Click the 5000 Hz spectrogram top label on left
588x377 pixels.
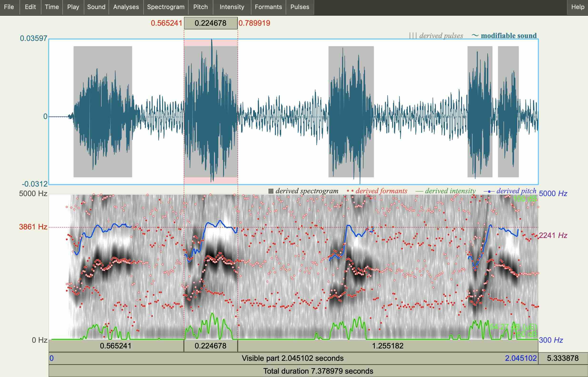pos(33,194)
